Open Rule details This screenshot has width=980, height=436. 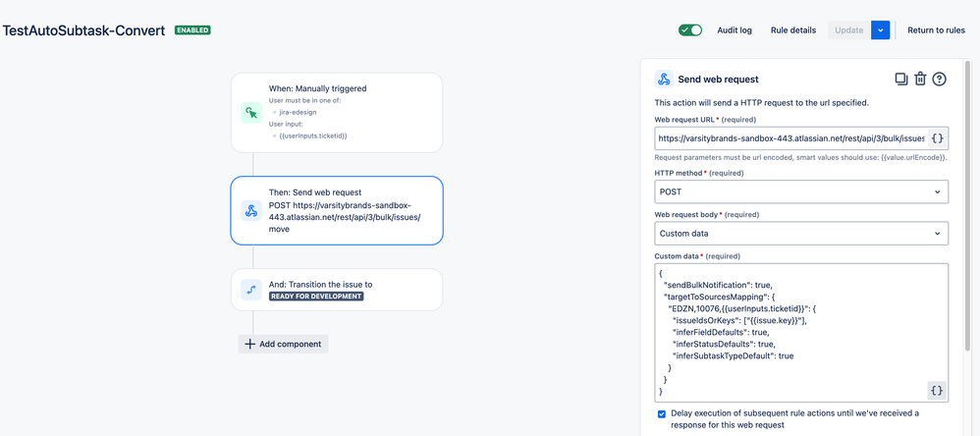(793, 30)
